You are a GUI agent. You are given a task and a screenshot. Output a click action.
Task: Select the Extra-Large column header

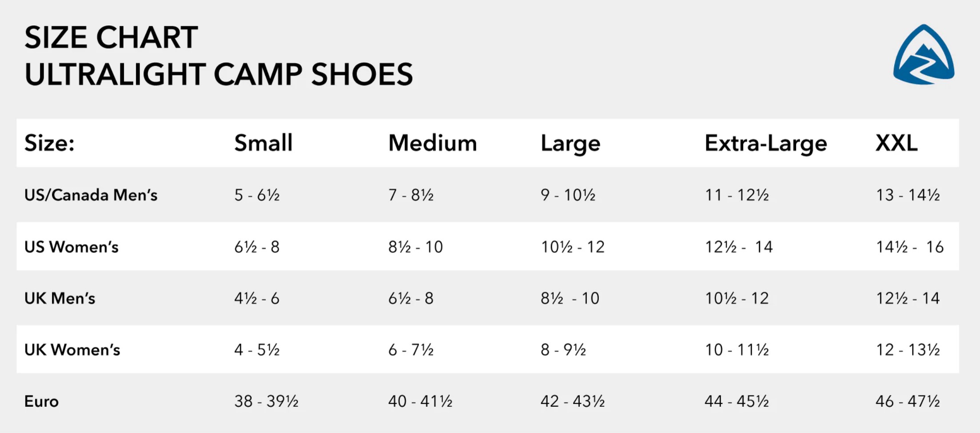click(765, 144)
